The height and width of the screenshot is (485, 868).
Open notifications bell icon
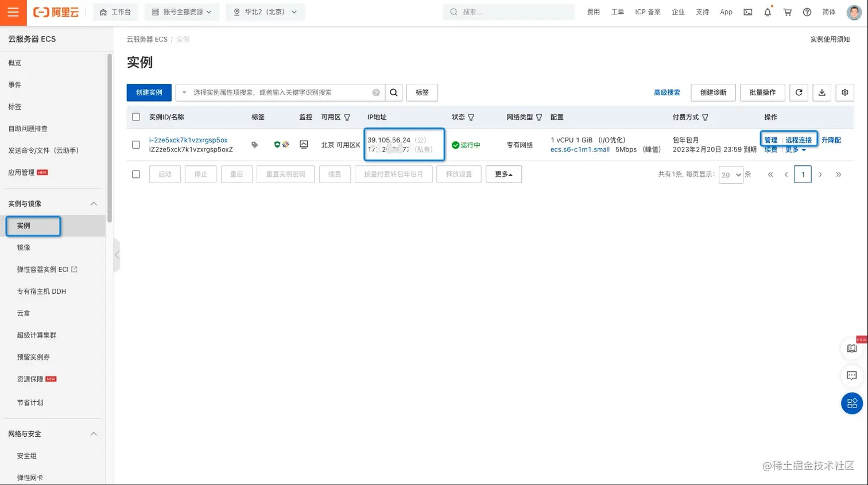pyautogui.click(x=768, y=12)
